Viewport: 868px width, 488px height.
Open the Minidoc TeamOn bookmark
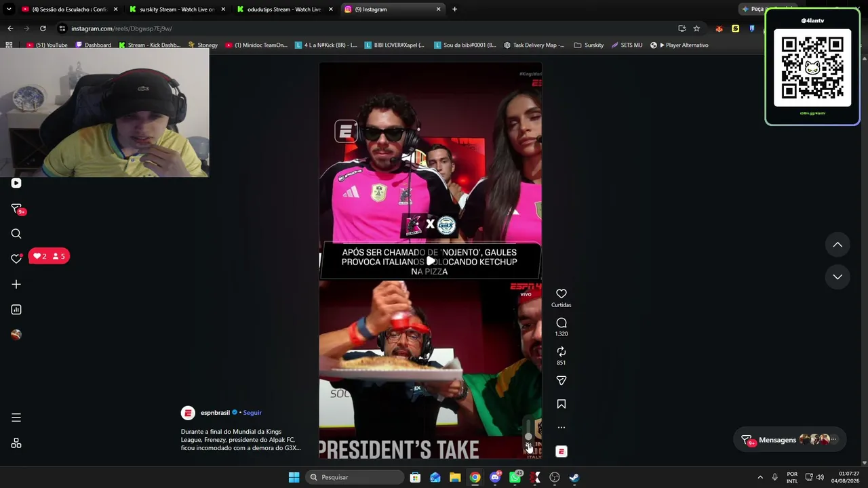(256, 45)
